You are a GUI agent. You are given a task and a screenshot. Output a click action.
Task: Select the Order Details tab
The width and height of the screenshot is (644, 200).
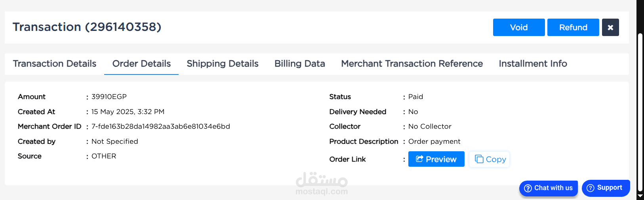tap(141, 64)
